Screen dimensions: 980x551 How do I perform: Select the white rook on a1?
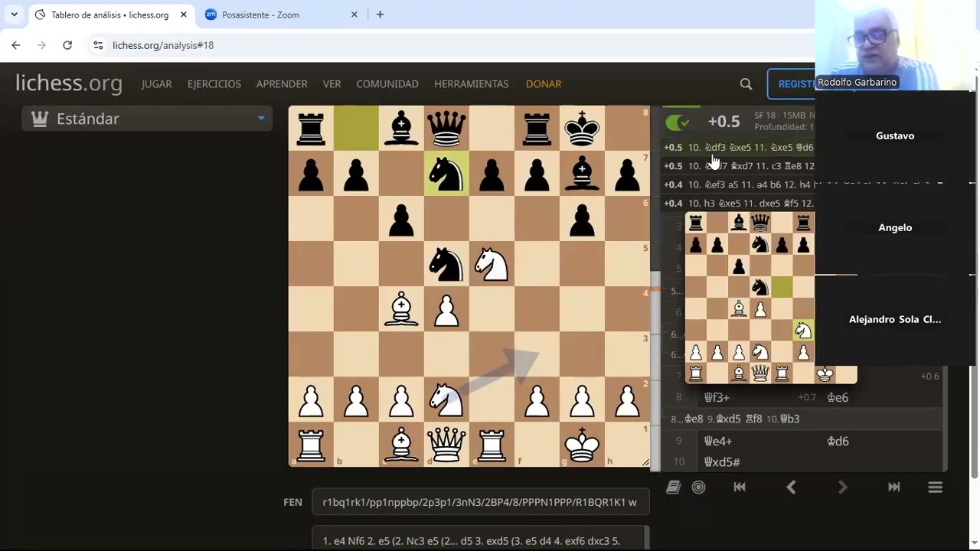pyautogui.click(x=311, y=445)
